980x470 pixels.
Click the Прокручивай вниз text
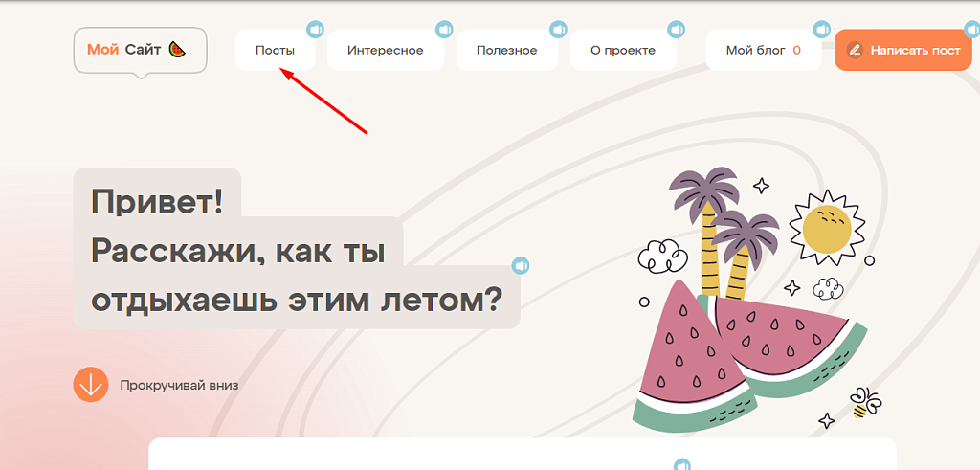[179, 385]
